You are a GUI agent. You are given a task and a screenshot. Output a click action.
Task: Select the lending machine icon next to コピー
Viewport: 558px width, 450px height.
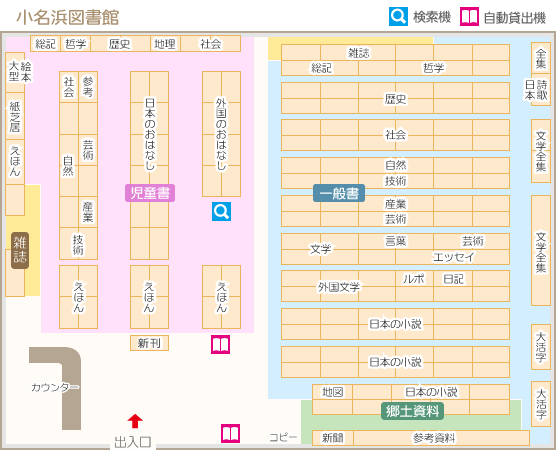(x=230, y=433)
